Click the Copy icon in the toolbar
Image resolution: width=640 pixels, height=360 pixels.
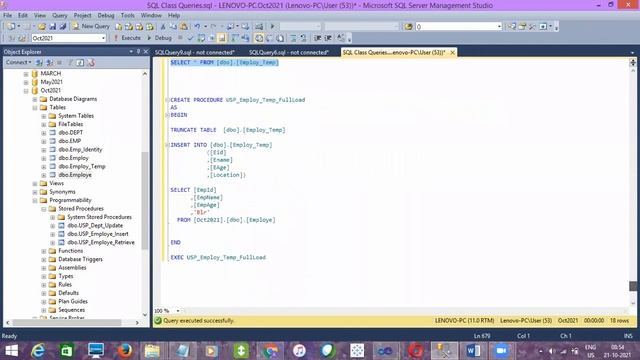click(x=173, y=27)
